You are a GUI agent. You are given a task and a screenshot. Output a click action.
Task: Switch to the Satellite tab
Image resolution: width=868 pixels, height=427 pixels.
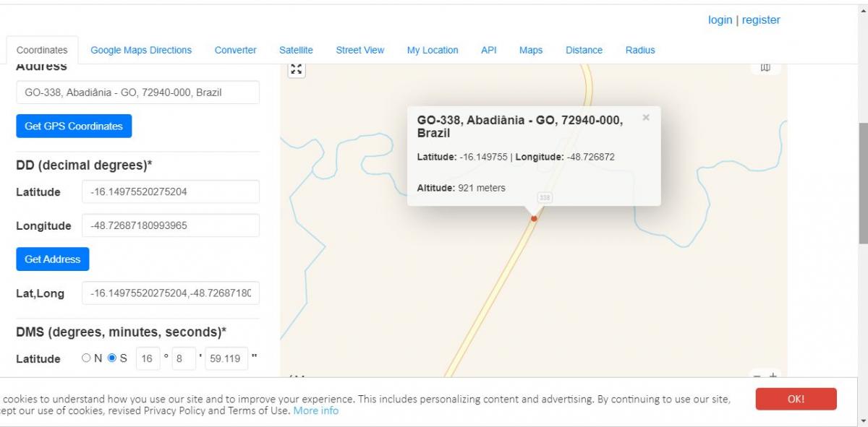pos(296,50)
